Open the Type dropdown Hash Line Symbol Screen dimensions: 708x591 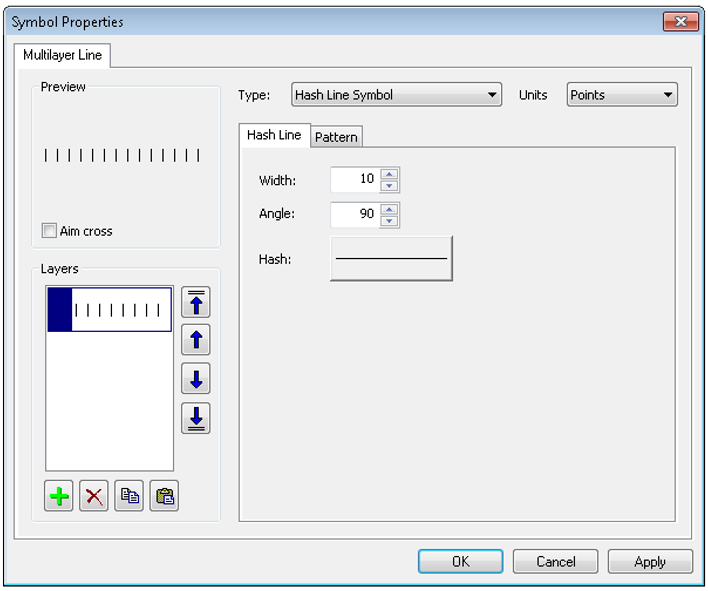(x=396, y=95)
